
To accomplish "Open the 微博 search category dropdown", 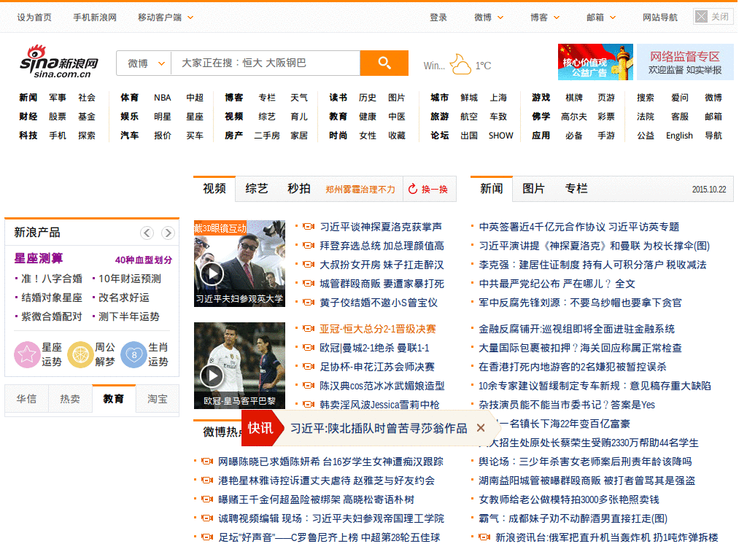I will tap(144, 63).
